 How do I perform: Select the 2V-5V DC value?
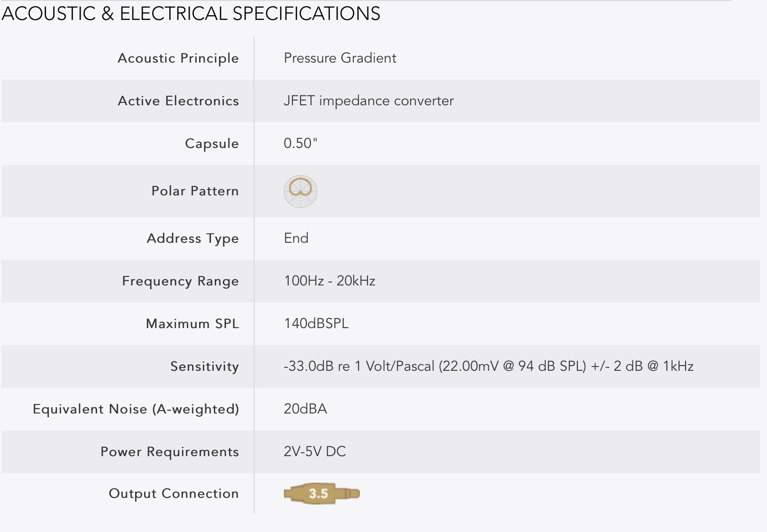pyautogui.click(x=315, y=451)
